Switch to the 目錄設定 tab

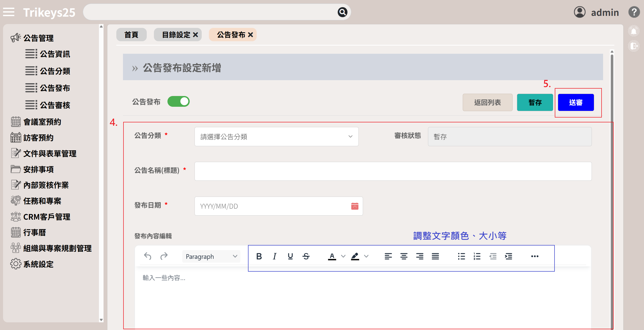[176, 35]
